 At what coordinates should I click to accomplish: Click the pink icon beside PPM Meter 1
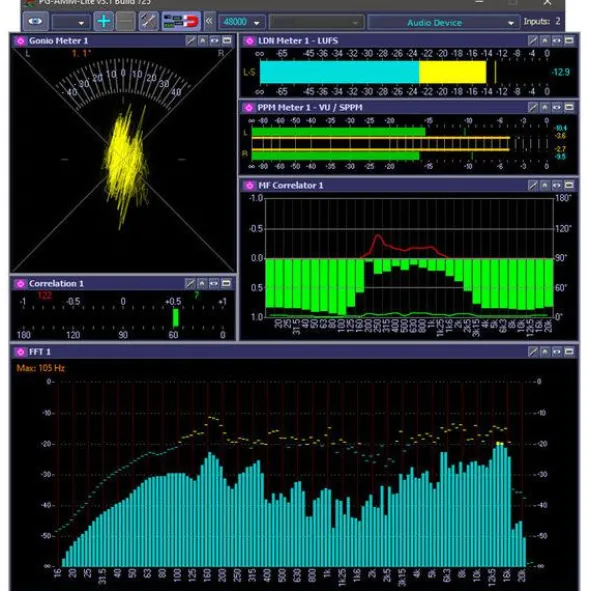tap(249, 108)
